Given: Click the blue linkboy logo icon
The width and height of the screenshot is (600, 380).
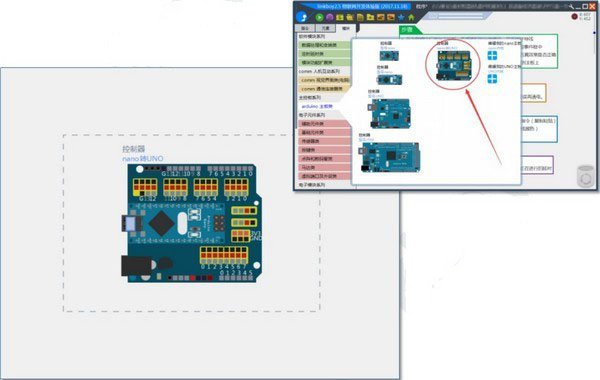Looking at the screenshot, I should click(302, 17).
